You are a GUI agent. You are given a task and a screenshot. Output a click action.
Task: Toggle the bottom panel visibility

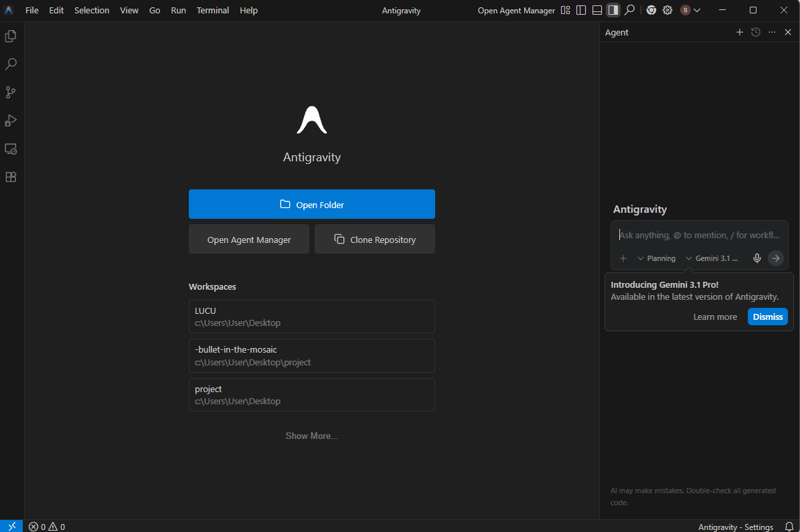pos(597,10)
